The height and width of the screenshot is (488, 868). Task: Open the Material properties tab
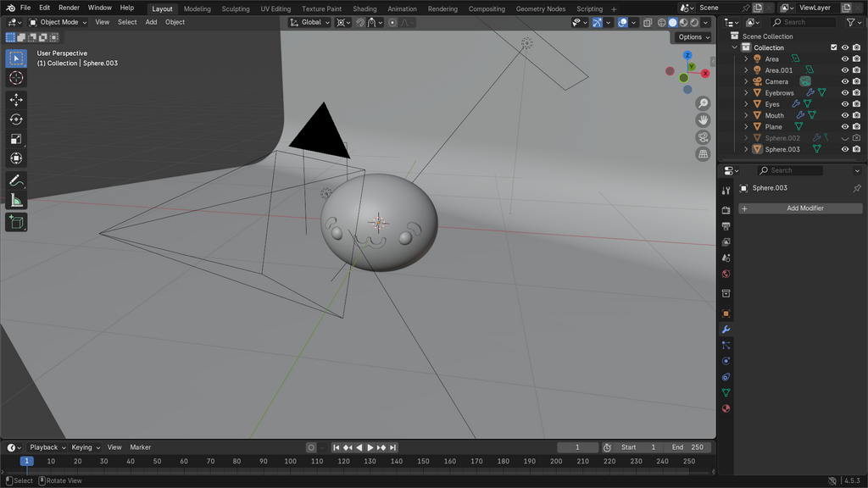coord(726,408)
